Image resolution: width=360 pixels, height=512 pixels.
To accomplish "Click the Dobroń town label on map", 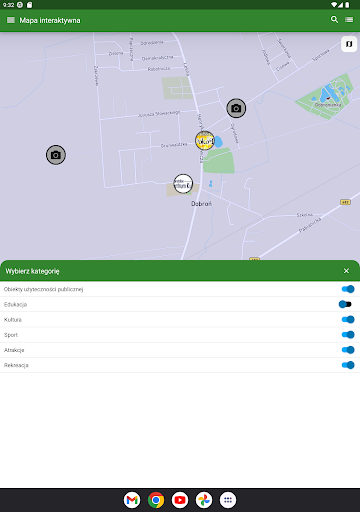I will (201, 203).
